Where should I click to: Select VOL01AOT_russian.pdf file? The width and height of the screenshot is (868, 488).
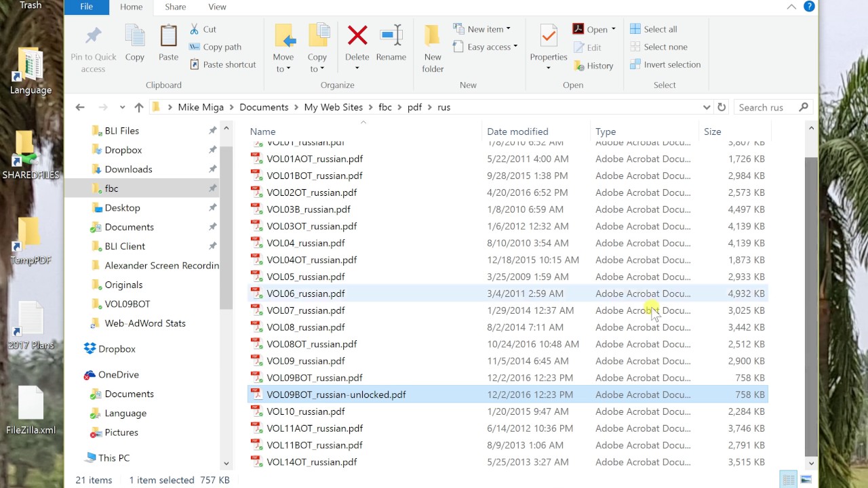507,159
